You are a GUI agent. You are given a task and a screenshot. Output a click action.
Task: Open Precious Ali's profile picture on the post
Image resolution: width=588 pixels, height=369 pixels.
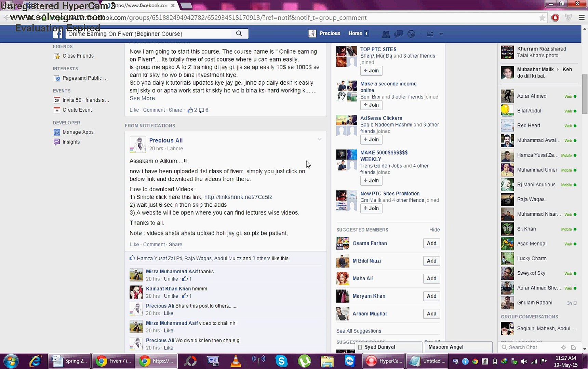tap(137, 145)
